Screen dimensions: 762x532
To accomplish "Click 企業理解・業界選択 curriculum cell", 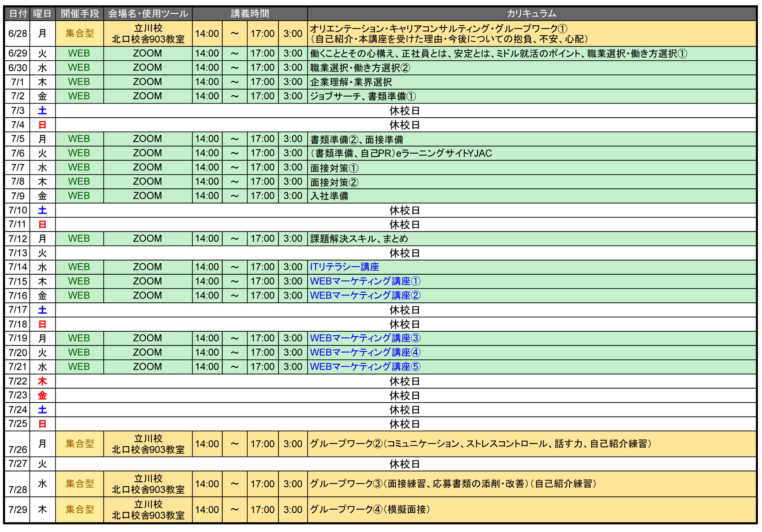I will coord(532,82).
